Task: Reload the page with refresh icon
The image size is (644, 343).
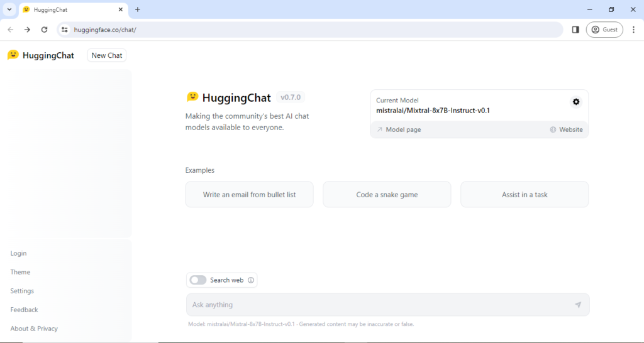Action: 44,30
